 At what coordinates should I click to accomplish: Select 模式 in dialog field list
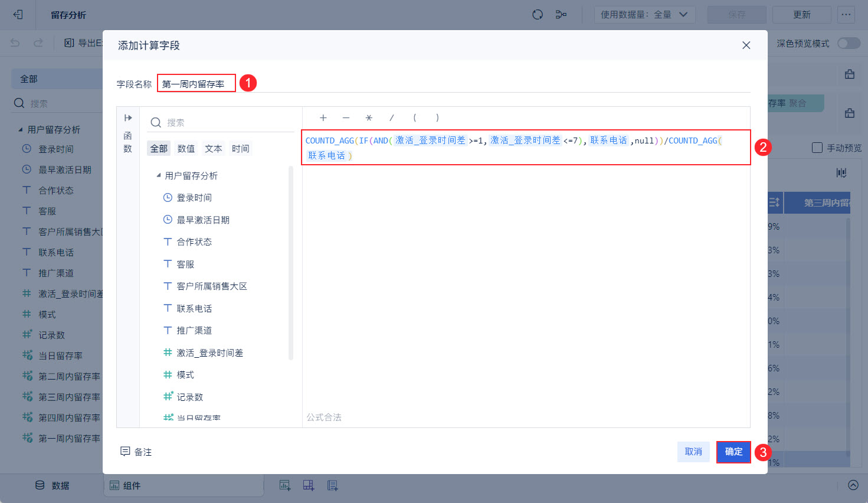click(185, 375)
